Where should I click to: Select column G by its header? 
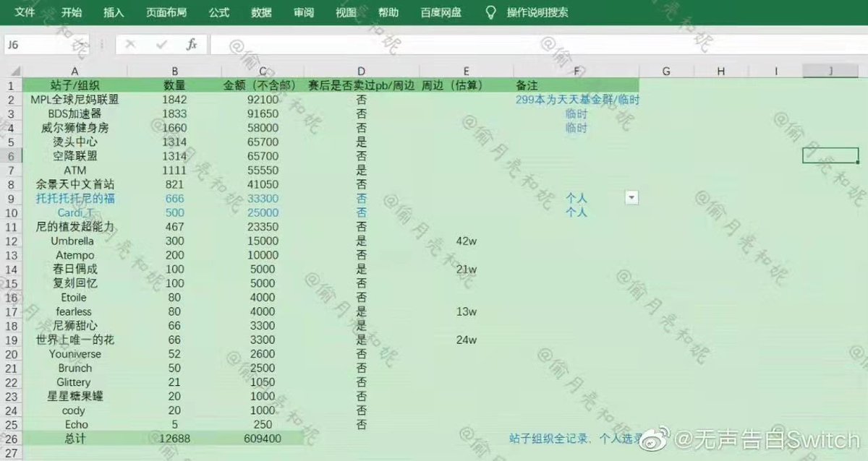click(x=666, y=71)
